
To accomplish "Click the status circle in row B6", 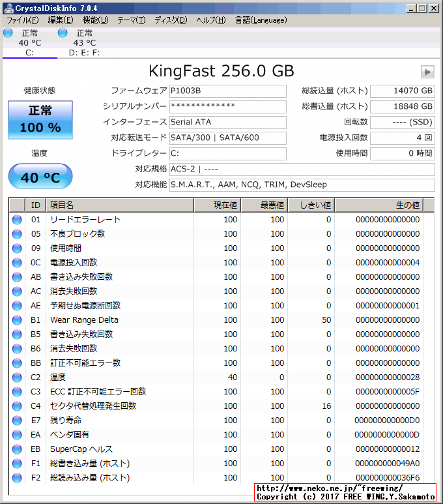I will (x=17, y=349).
